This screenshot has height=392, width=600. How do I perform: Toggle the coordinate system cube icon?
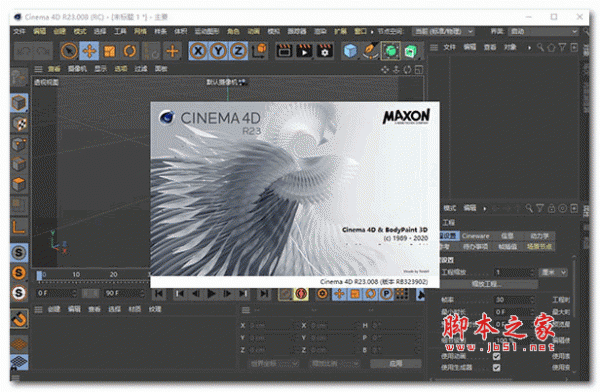click(x=259, y=51)
